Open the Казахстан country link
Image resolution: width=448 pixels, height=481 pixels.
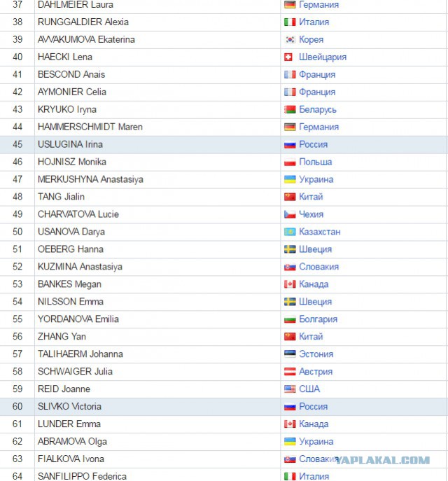(320, 232)
